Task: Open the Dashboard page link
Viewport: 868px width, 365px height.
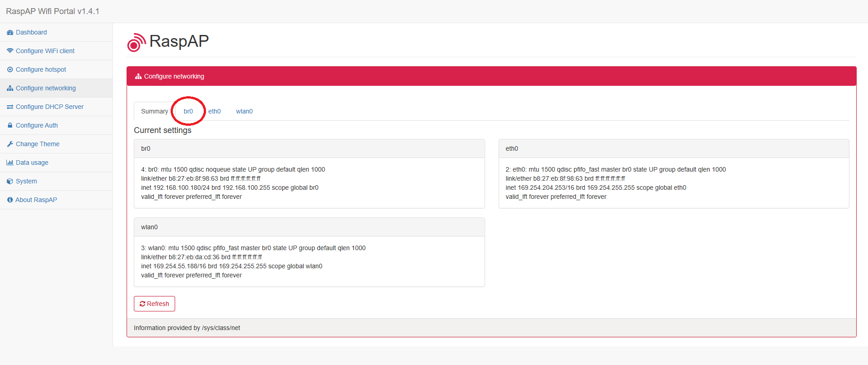Action: (31, 32)
